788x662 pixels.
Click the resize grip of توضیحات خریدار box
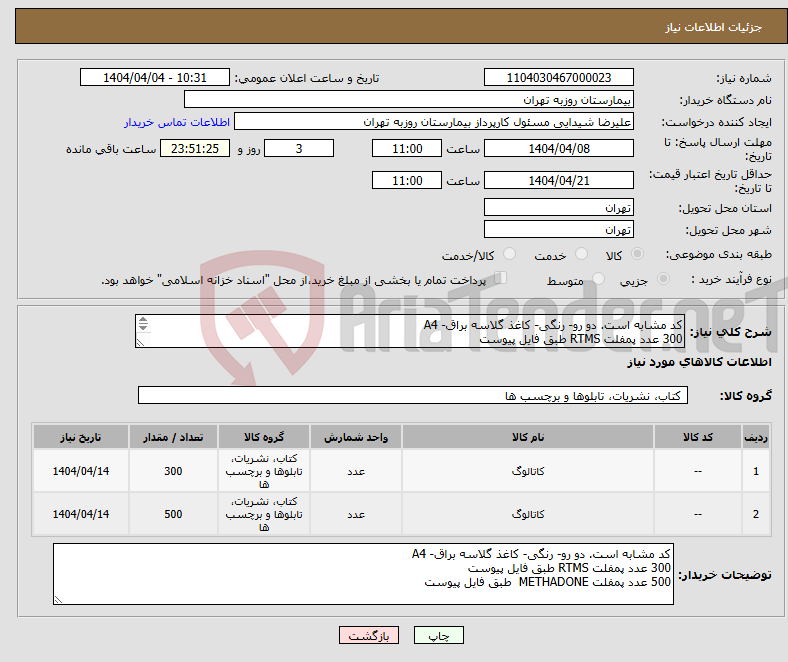click(x=58, y=599)
